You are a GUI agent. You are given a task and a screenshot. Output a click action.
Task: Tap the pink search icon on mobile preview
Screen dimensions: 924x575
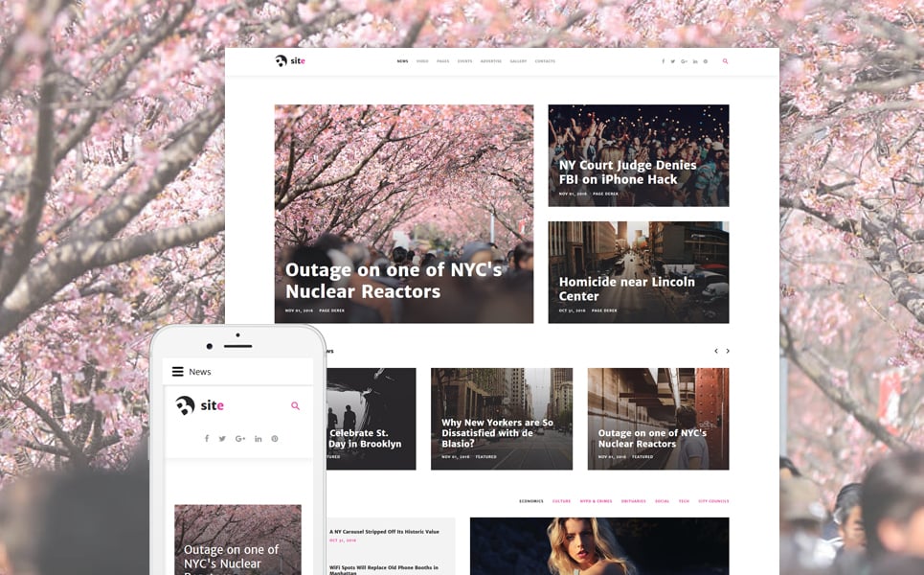tap(295, 406)
